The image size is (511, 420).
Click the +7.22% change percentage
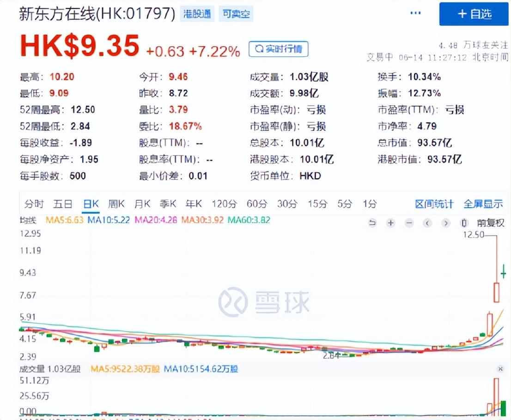tap(214, 51)
